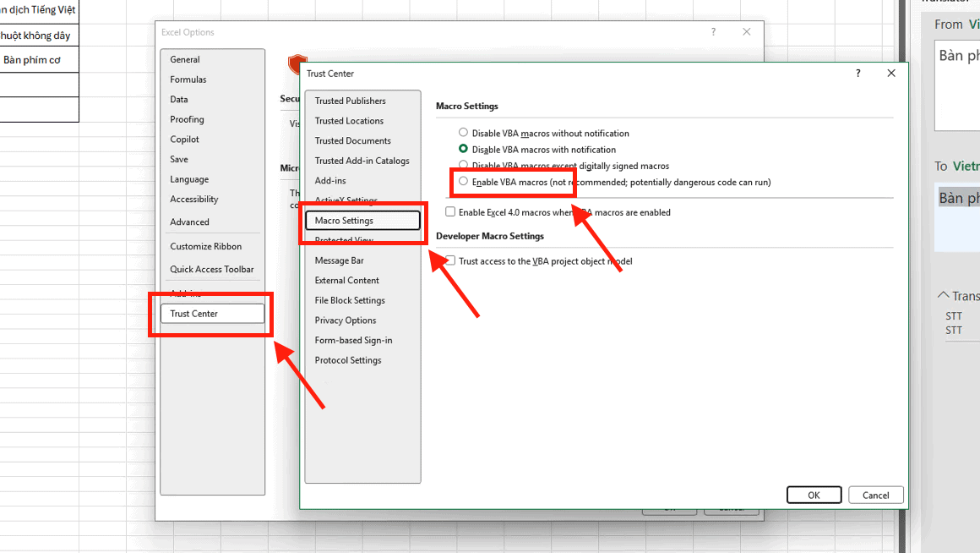Collapse the Translation section chevron
Image resolution: width=980 pixels, height=553 pixels.
[944, 296]
